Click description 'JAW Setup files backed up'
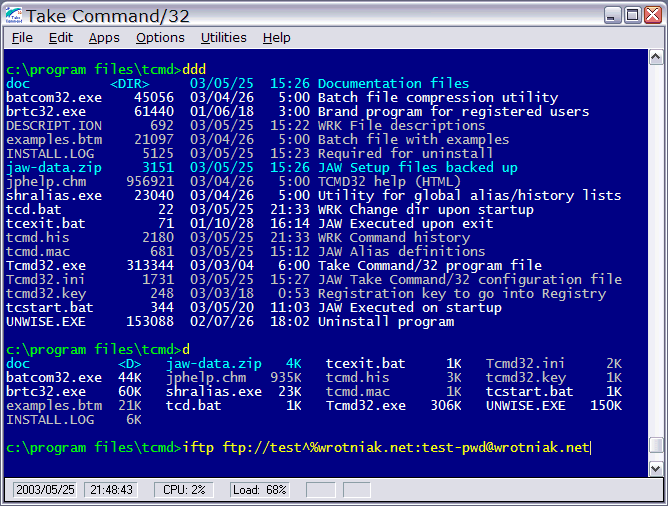This screenshot has height=506, width=668. [x=418, y=167]
